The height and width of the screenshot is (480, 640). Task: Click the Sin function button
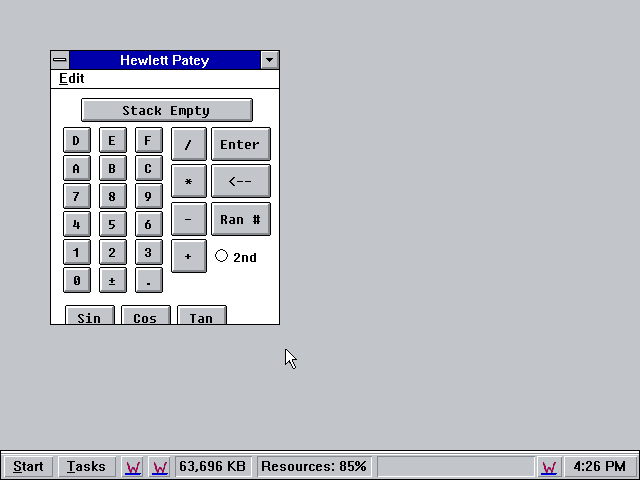coord(89,317)
